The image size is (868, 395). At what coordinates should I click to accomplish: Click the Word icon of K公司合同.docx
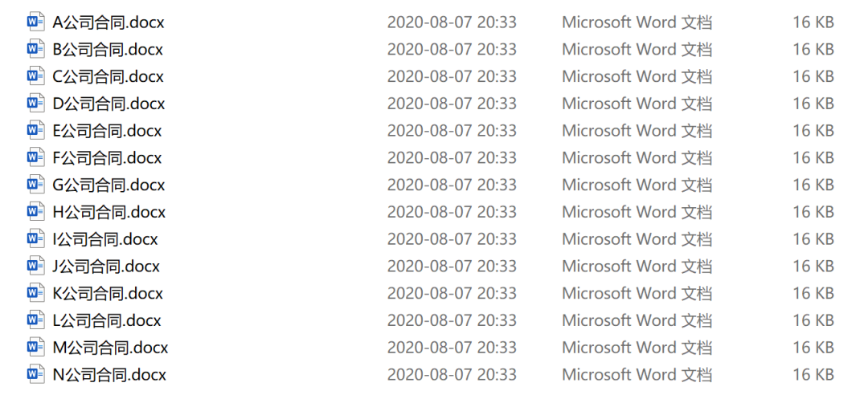pyautogui.click(x=36, y=293)
